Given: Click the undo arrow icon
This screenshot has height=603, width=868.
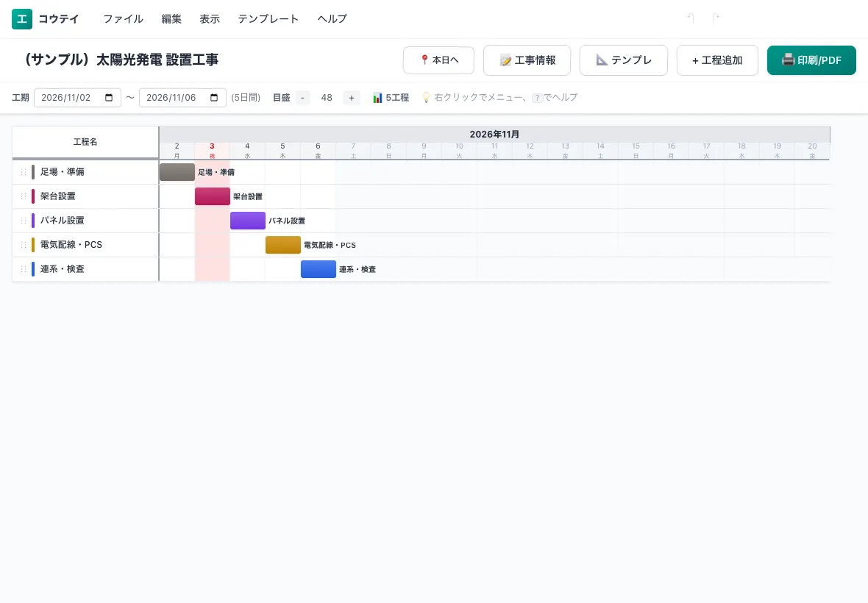Looking at the screenshot, I should 691,19.
